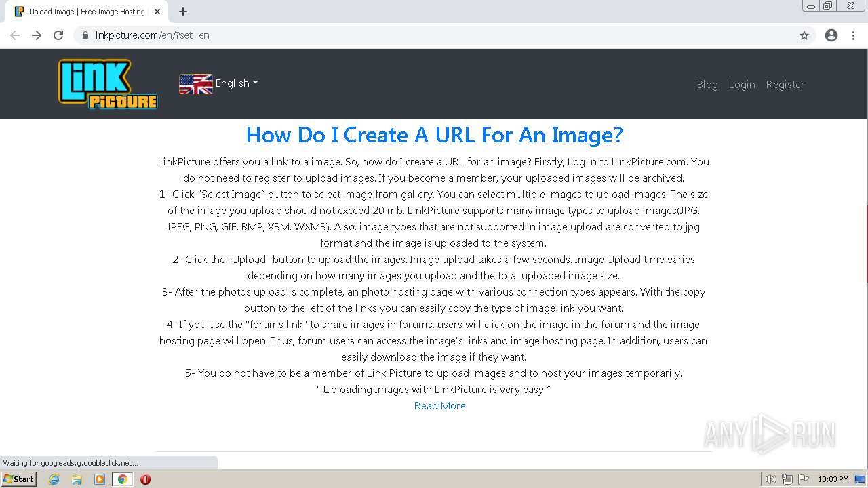Open File Explorer from the taskbar
Image resolution: width=868 pixels, height=488 pixels.
77,479
